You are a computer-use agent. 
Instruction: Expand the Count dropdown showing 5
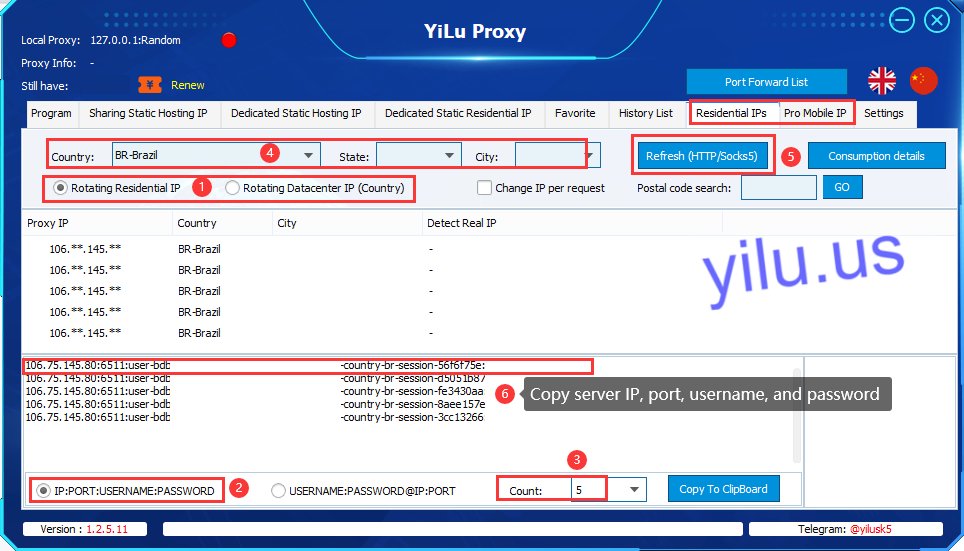(x=634, y=490)
